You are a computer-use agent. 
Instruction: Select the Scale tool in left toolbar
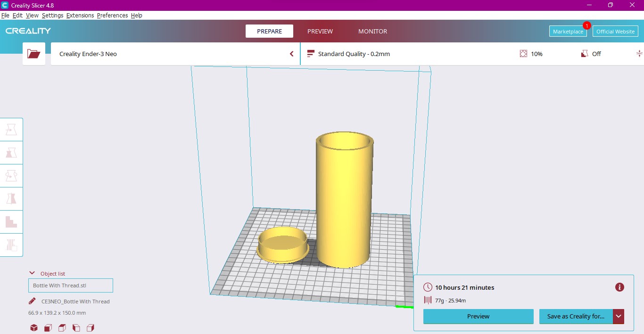(x=11, y=153)
